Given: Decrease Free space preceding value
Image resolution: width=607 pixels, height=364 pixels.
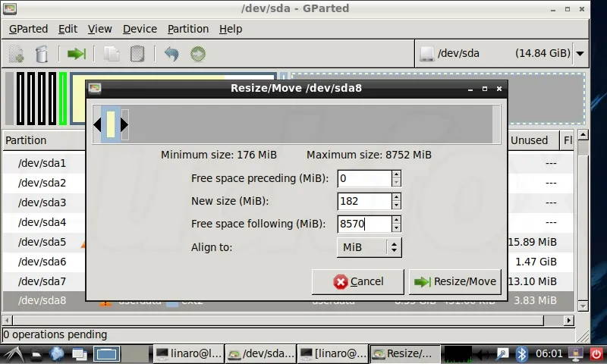Looking at the screenshot, I should [396, 183].
